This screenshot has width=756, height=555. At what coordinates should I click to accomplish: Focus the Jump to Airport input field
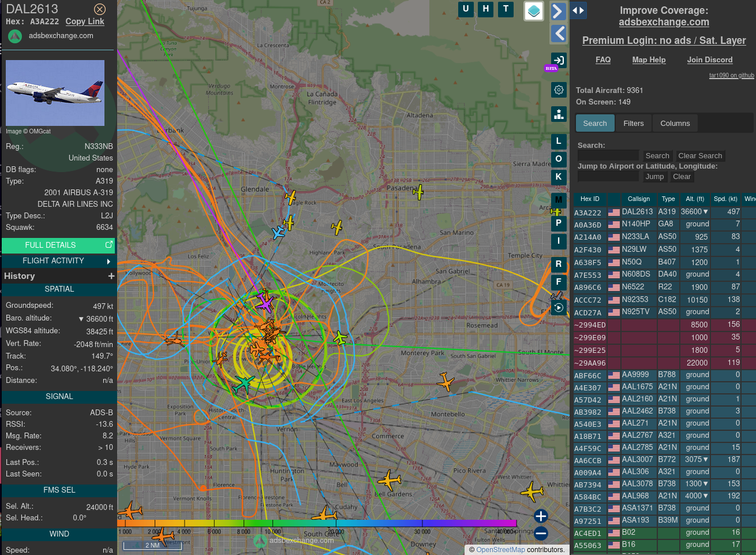[x=608, y=176]
